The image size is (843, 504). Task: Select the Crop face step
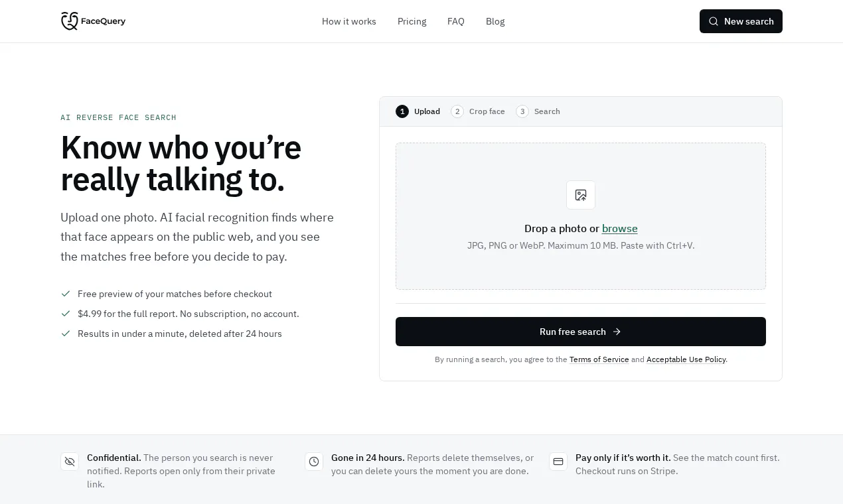click(x=478, y=111)
